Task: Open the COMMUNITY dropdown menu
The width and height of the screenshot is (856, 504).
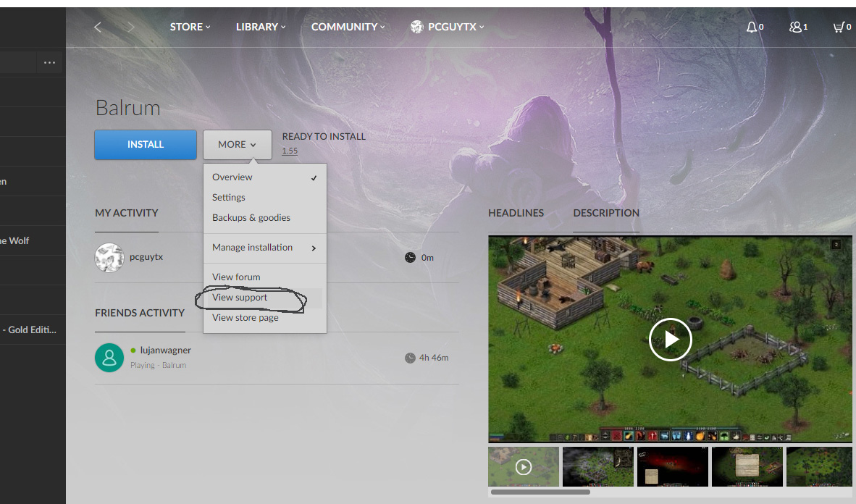Action: point(348,27)
